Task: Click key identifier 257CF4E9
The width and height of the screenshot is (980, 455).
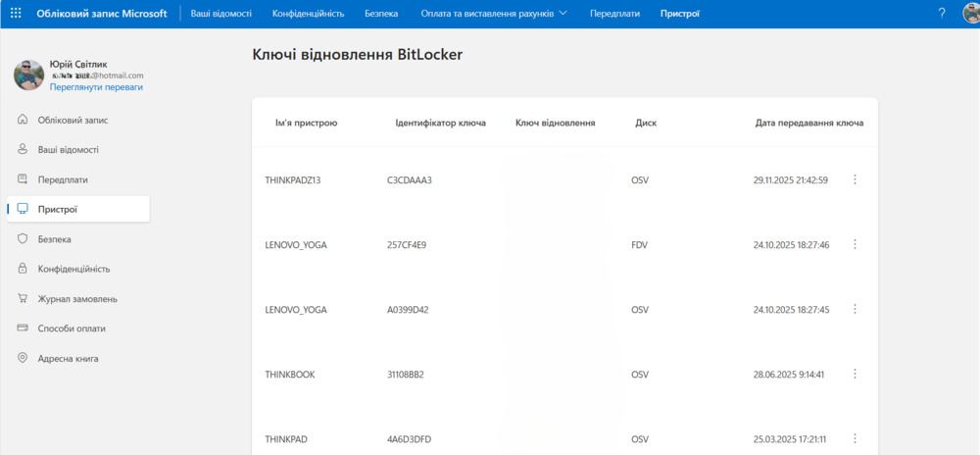Action: pos(407,245)
